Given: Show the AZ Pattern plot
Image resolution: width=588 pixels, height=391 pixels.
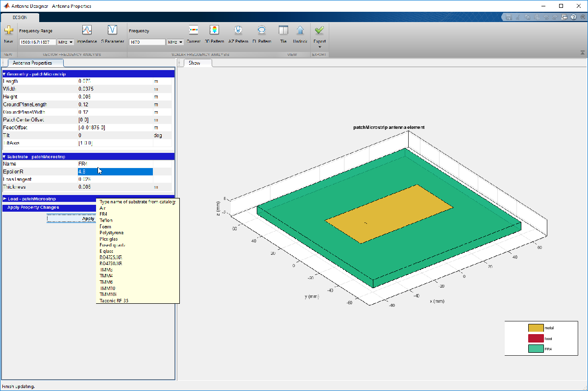Looking at the screenshot, I should 238,30.
